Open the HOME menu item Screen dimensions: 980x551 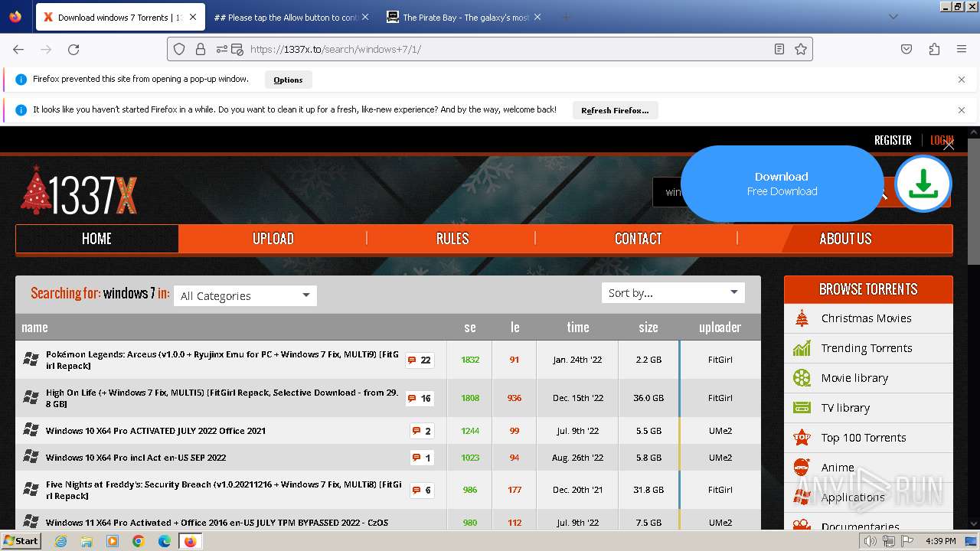click(96, 239)
